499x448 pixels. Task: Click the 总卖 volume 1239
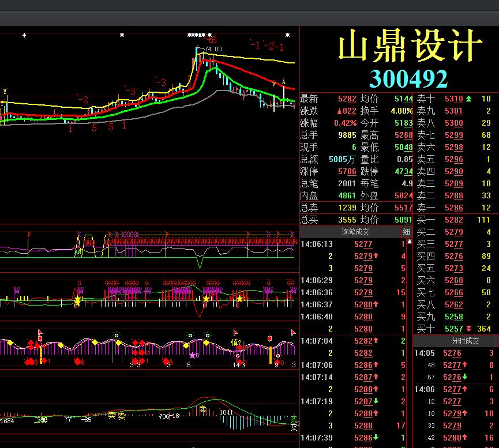point(347,208)
